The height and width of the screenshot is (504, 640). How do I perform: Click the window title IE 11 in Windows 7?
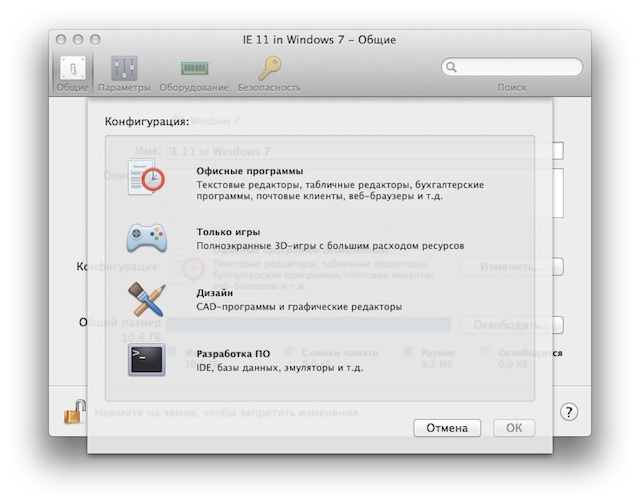pyautogui.click(x=319, y=40)
